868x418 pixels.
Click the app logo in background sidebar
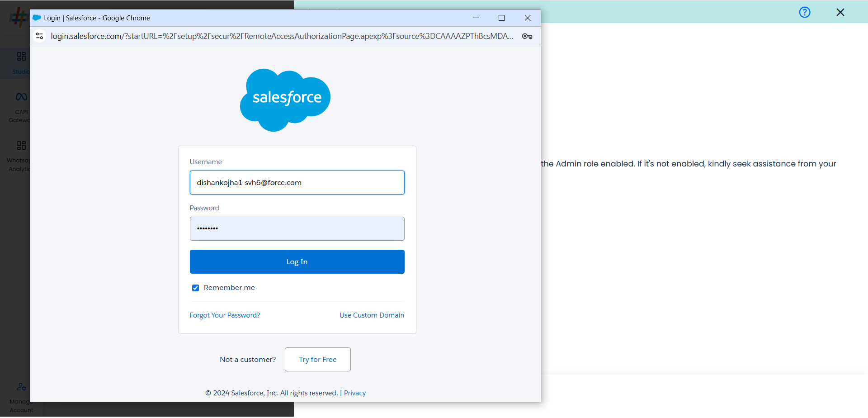[x=19, y=17]
